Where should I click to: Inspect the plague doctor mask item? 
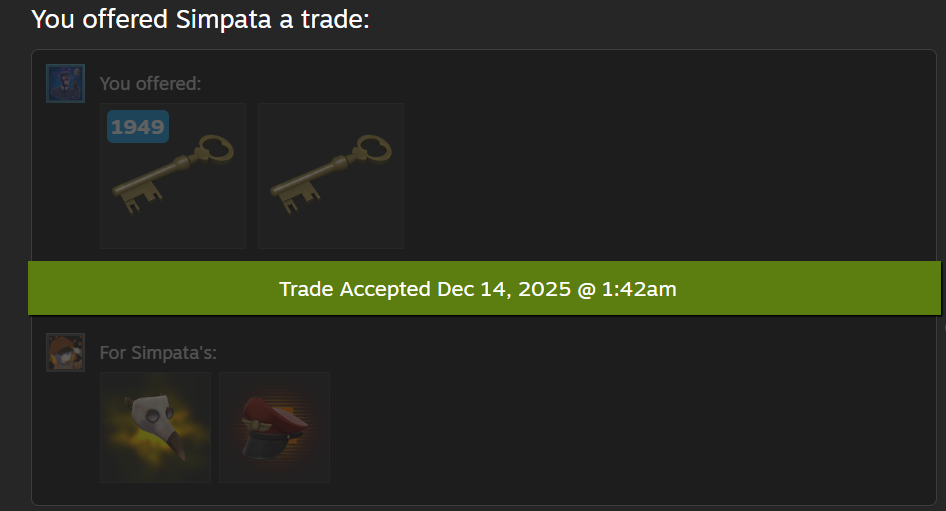pyautogui.click(x=155, y=427)
